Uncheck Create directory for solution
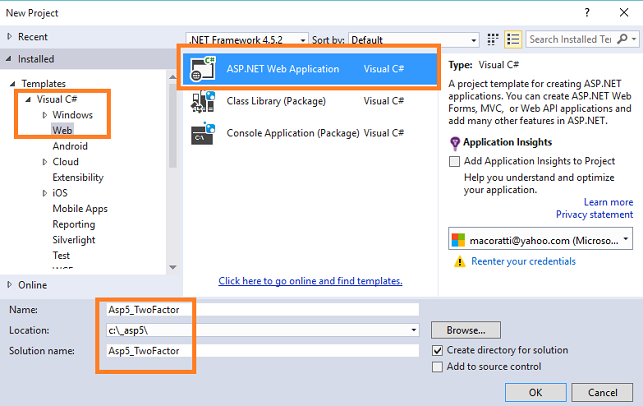The image size is (643, 406). coord(438,350)
